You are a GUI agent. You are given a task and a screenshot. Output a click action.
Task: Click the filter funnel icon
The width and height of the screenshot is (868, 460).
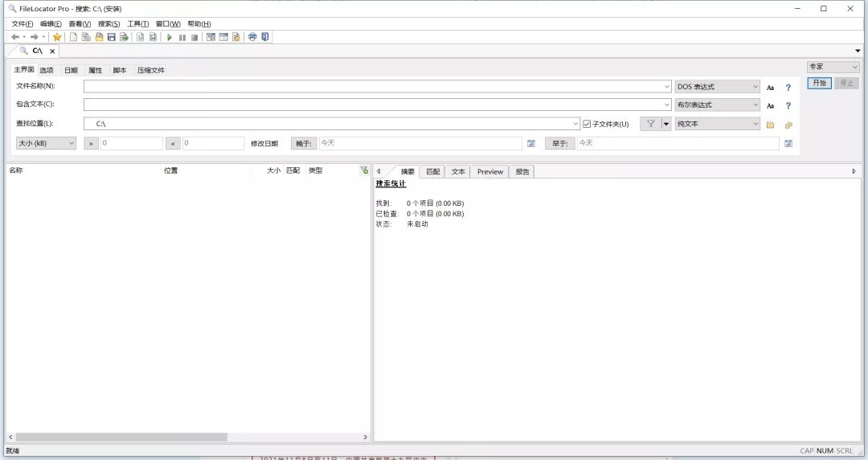click(x=650, y=124)
